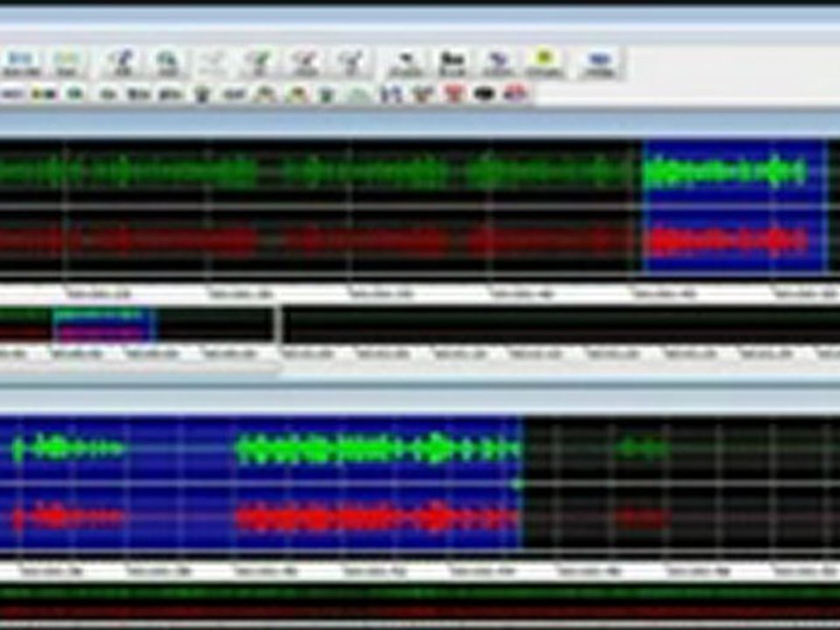
Task: Open the Expression Evaluator toolbar button
Action: coord(451,64)
